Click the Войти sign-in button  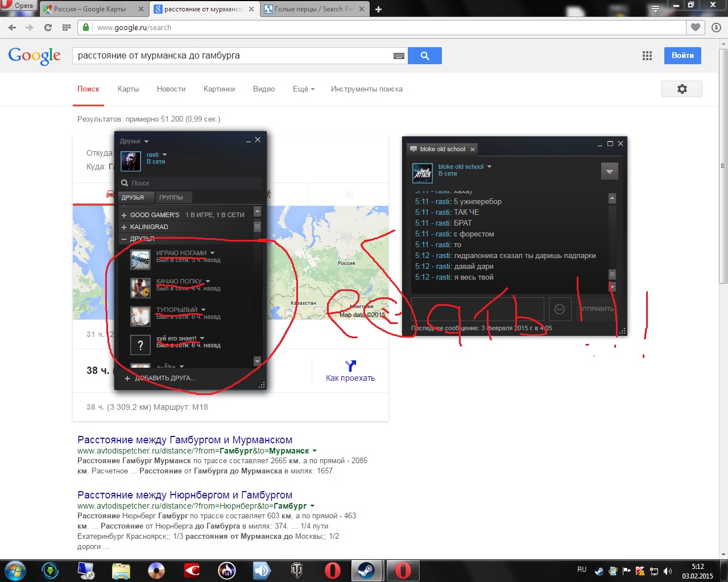682,56
